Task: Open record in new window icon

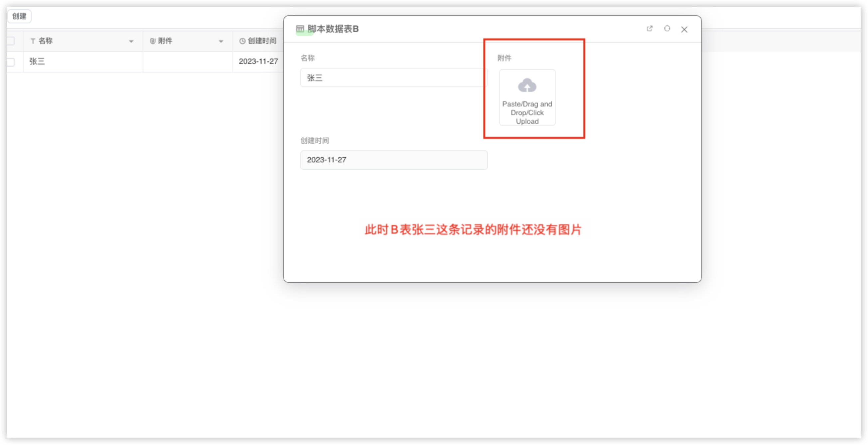Action: [650, 29]
